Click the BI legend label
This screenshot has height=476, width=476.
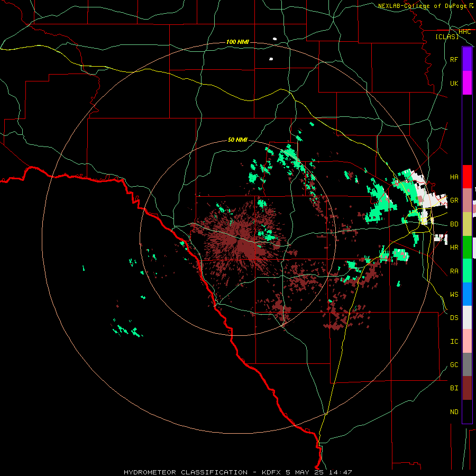click(454, 388)
